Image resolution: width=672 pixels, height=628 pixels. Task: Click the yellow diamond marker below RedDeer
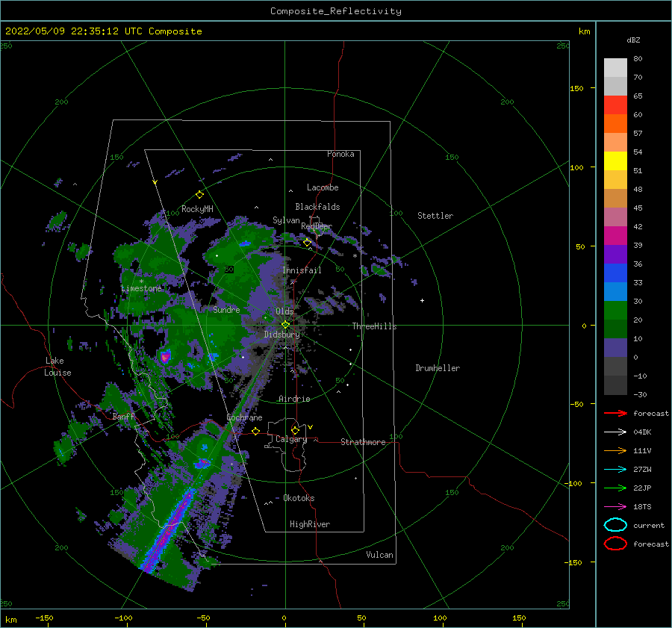[x=307, y=243]
